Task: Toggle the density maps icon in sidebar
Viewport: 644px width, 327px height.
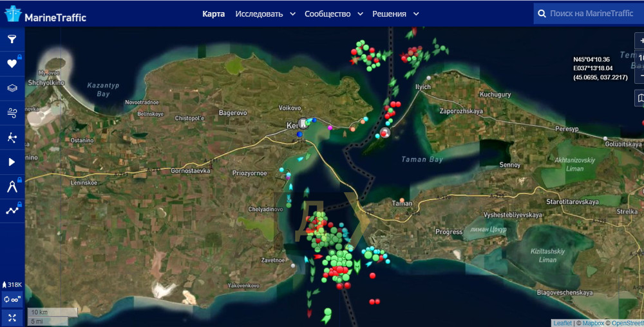Action: coord(12,137)
